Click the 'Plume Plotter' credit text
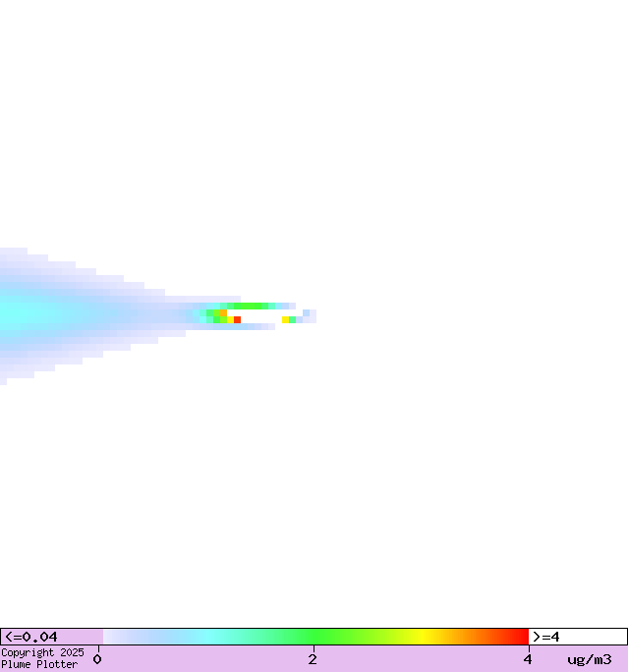 click(x=39, y=665)
